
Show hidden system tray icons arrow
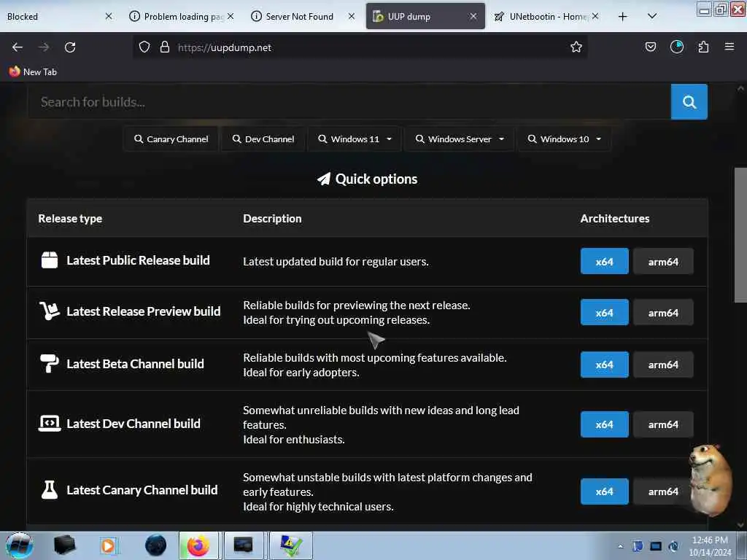coord(620,546)
